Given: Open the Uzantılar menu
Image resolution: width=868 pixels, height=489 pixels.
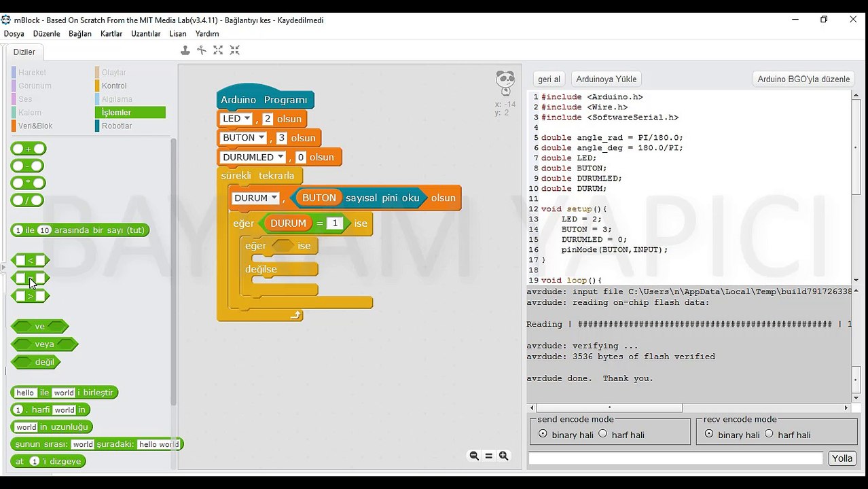Looking at the screenshot, I should click(146, 33).
